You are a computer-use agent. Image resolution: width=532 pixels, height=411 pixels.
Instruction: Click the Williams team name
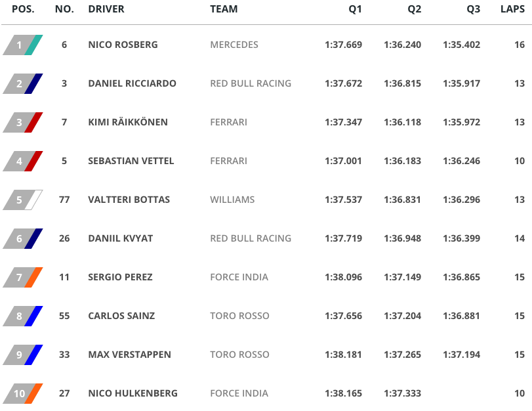[232, 200]
